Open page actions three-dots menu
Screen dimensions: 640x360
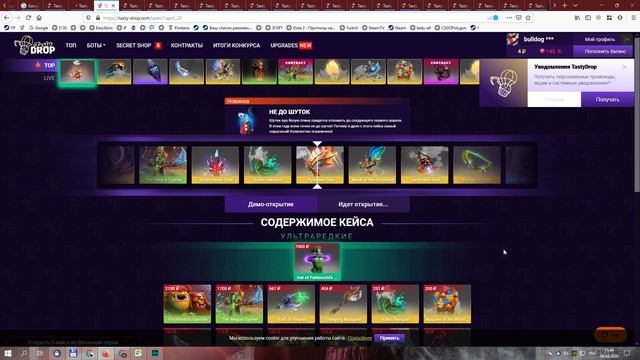click(x=509, y=18)
